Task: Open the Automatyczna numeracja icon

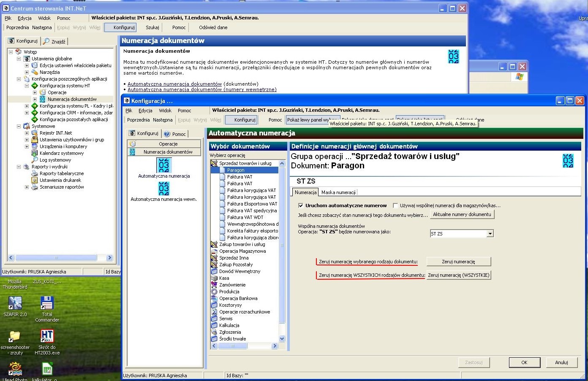Action: pyautogui.click(x=164, y=165)
